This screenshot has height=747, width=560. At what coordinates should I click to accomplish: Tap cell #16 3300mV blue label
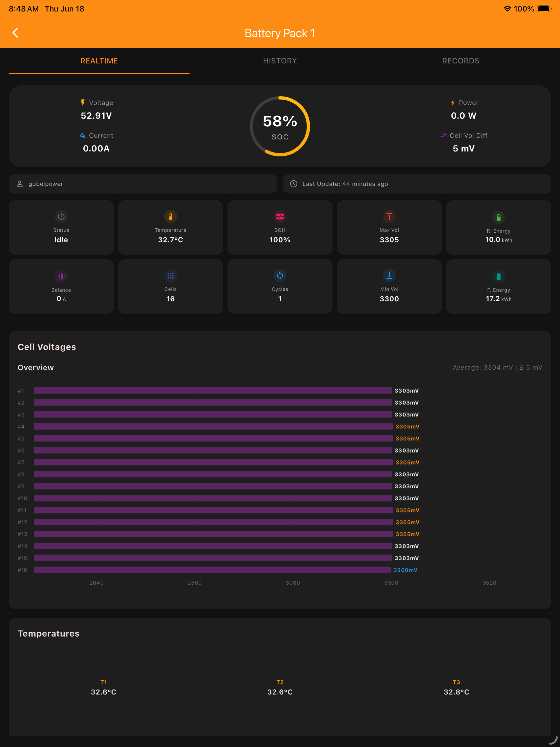[405, 570]
